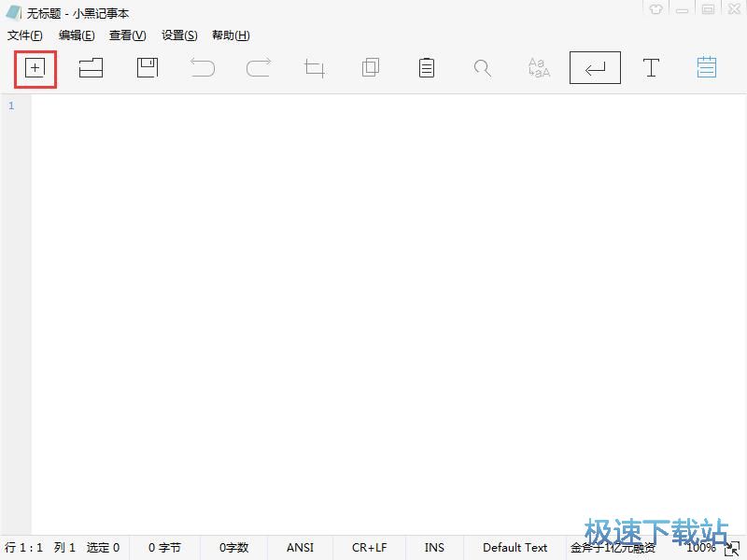Viewport: 747px width, 560px height.
Task: Toggle word wrap with the return-arrow icon
Action: coord(595,67)
